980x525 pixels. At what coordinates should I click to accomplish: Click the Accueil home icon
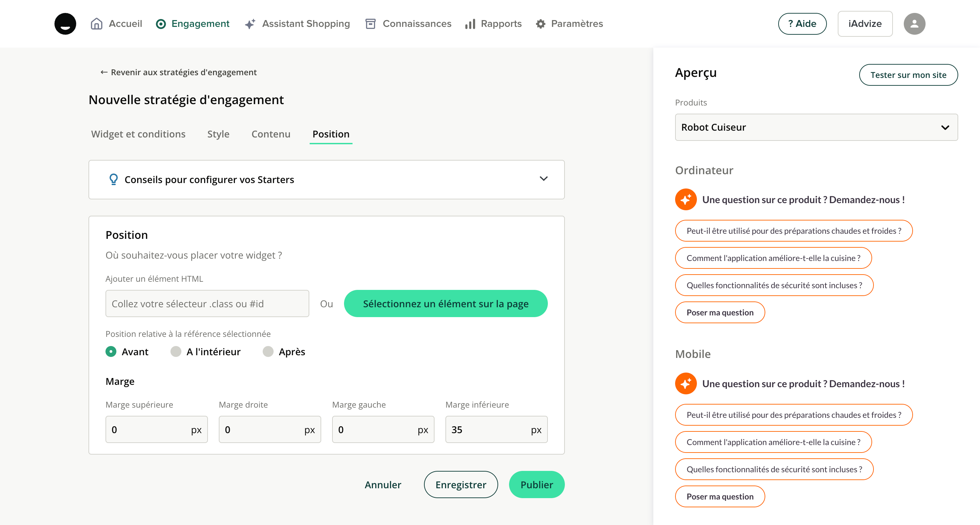97,23
